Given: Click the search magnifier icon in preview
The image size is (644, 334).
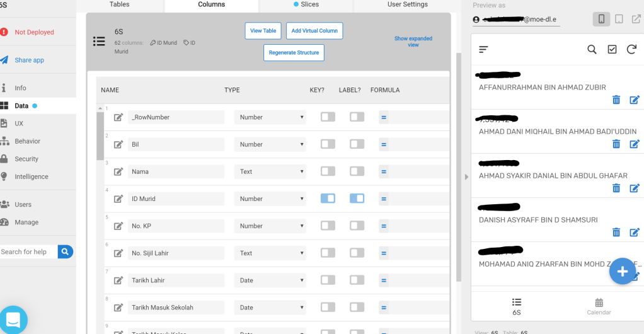Looking at the screenshot, I should (592, 49).
